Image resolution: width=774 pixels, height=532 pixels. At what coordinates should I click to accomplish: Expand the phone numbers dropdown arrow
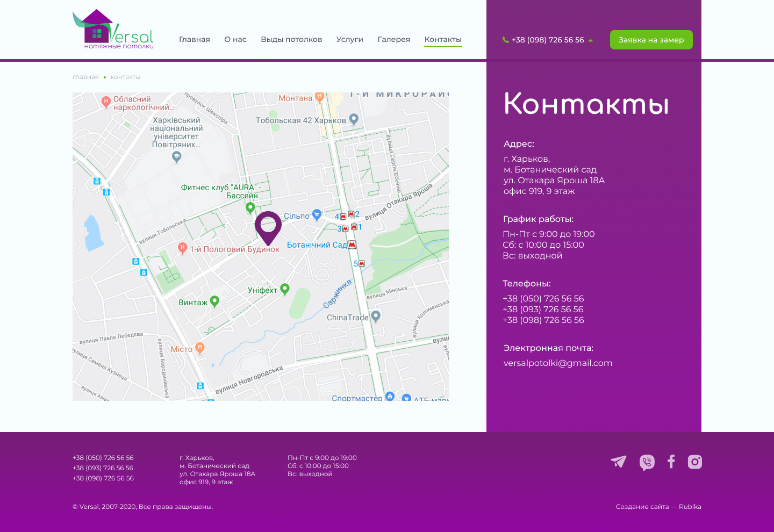591,40
